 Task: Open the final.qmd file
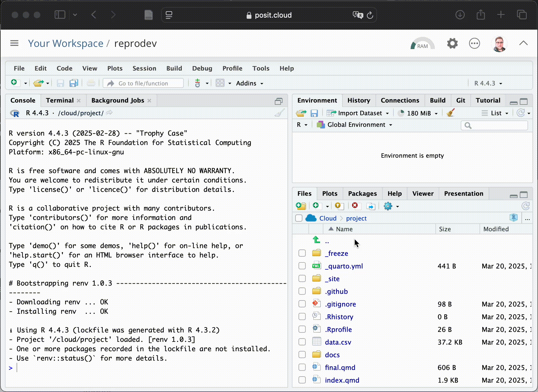[x=340, y=367]
